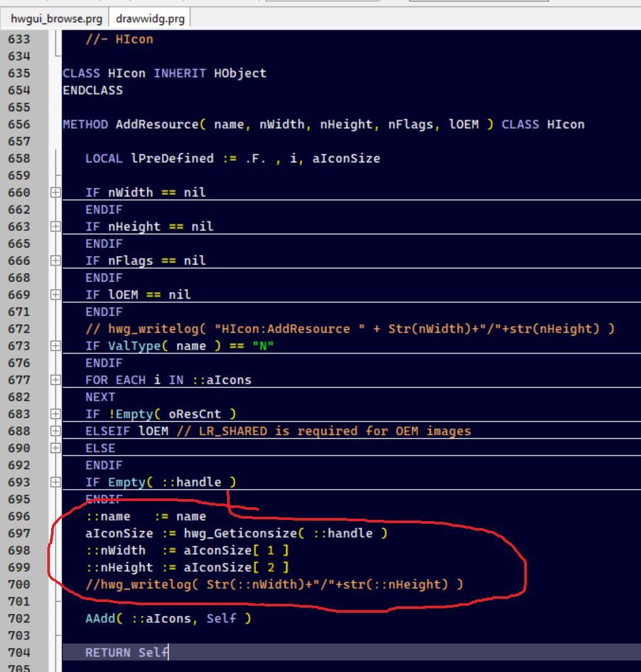641x672 pixels.
Task: Click the METHOD AddResource declaration line
Action: [x=324, y=124]
